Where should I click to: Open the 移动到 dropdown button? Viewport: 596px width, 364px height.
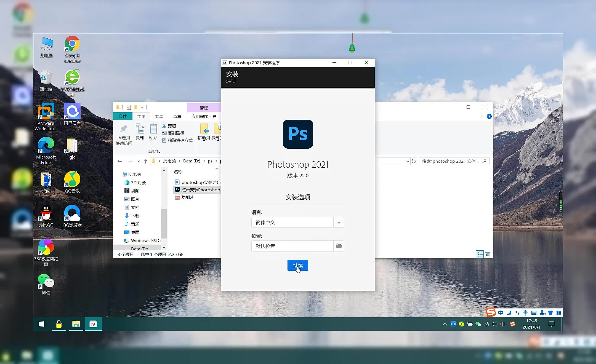(x=204, y=132)
